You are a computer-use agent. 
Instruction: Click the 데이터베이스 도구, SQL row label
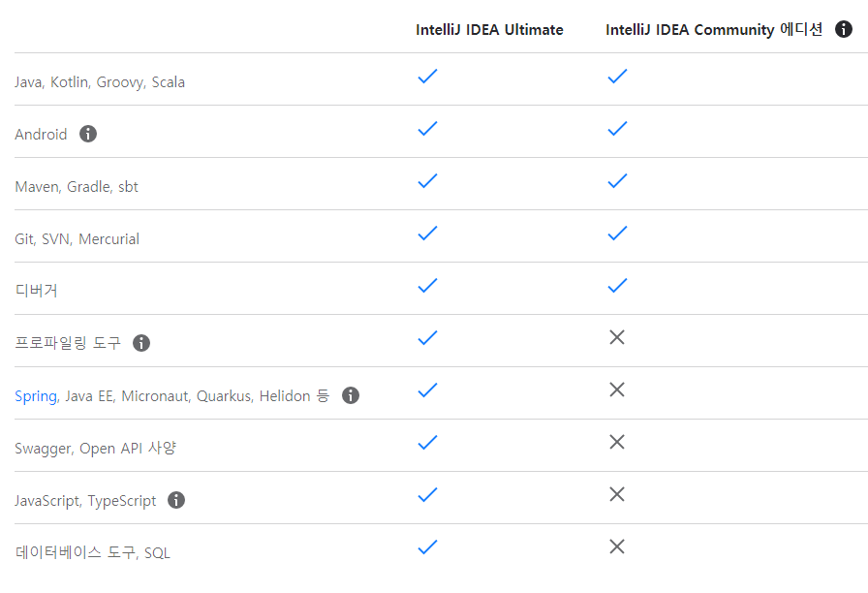click(93, 552)
